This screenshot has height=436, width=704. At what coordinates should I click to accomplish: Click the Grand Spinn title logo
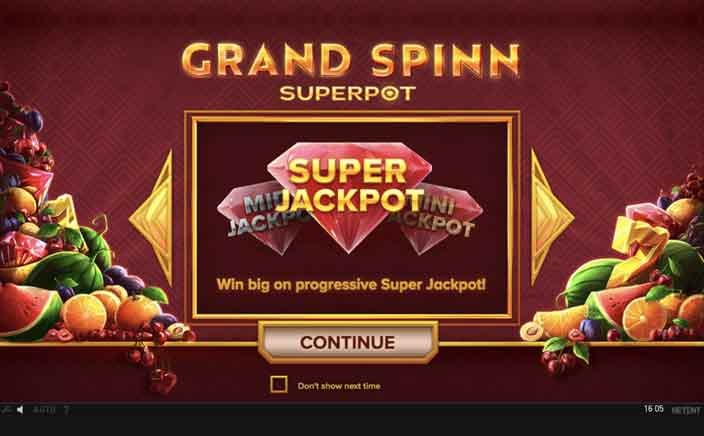(350, 60)
